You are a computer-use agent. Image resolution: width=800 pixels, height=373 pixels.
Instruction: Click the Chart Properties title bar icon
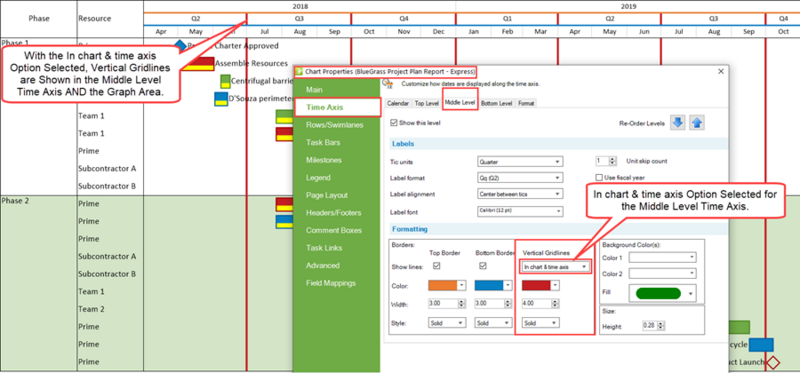(299, 71)
